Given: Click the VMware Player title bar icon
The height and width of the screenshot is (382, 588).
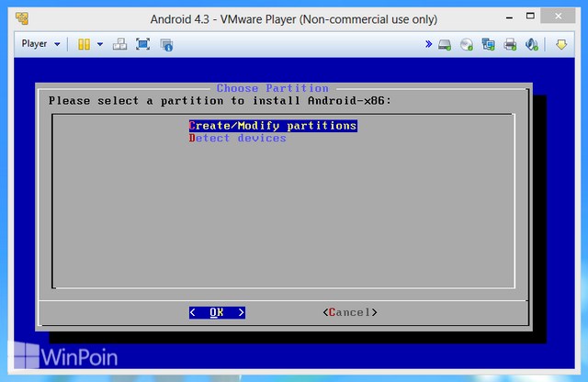Looking at the screenshot, I should pyautogui.click(x=22, y=18).
